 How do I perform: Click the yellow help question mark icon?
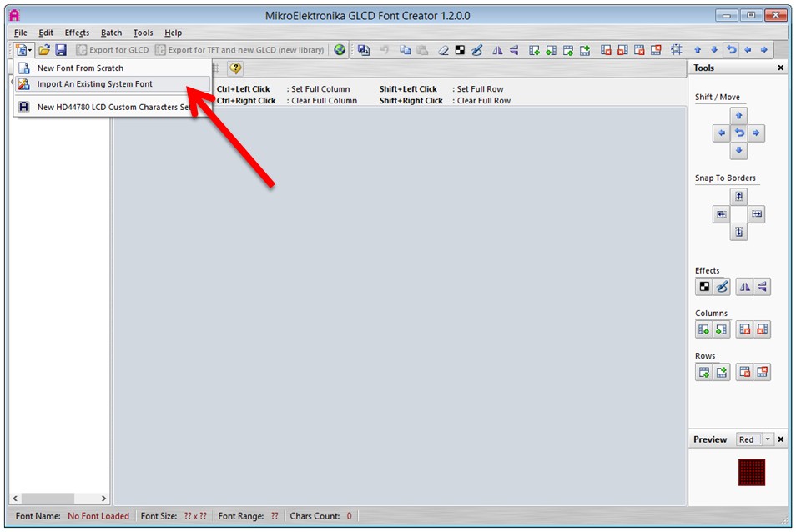[235, 68]
